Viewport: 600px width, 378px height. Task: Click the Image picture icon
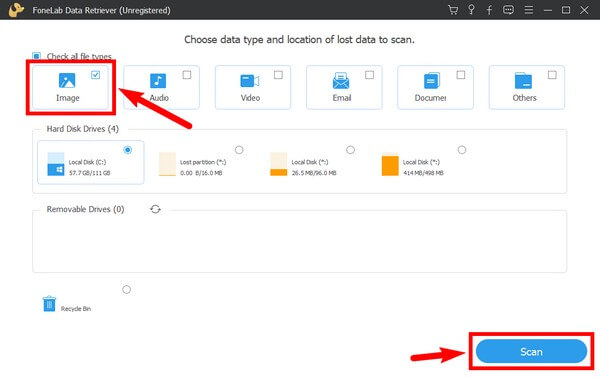coord(67,81)
